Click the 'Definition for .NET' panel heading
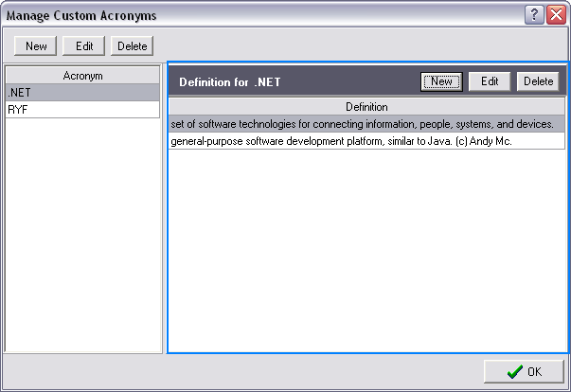This screenshot has height=392, width=571. (x=230, y=82)
